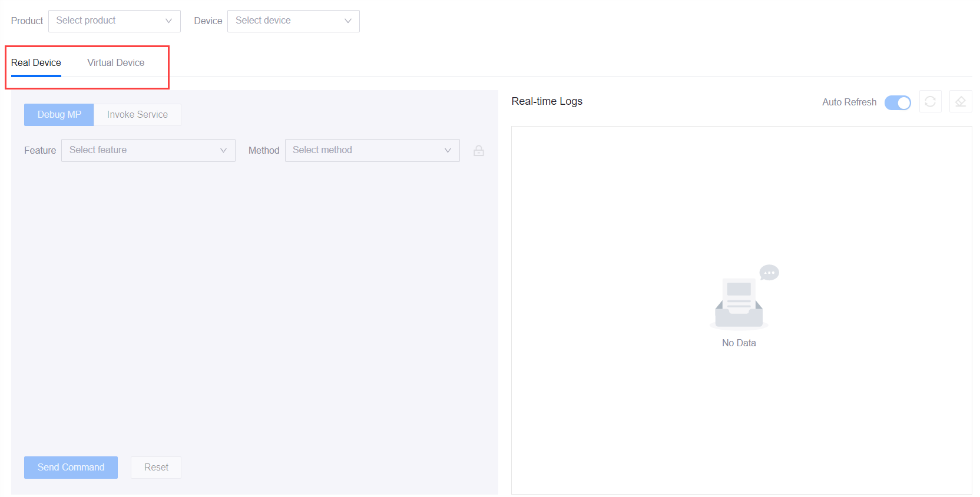Expand the Select method dropdown
Viewport: 980px width, 497px height.
[372, 150]
